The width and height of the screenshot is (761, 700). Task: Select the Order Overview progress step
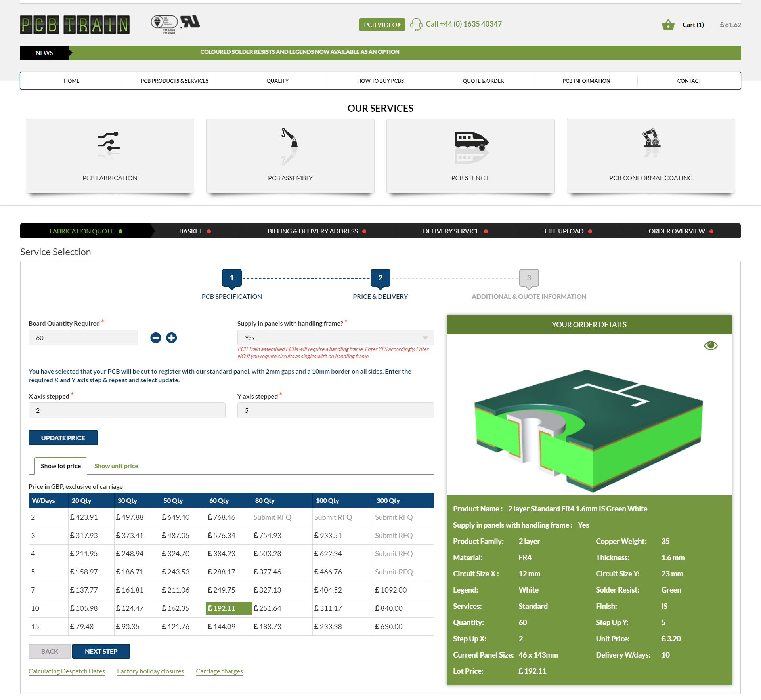pos(681,231)
